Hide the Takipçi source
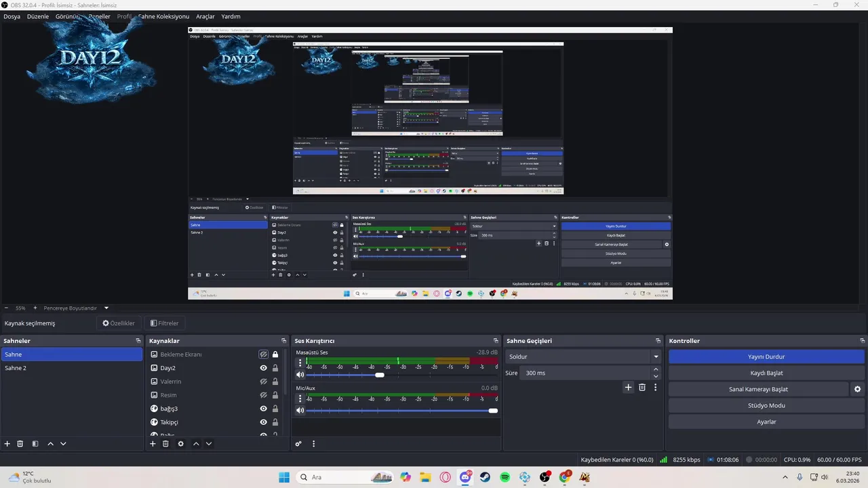The image size is (868, 488). click(x=263, y=422)
